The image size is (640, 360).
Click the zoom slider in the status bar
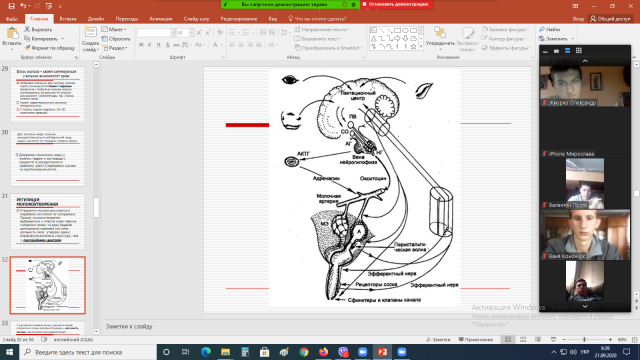tap(584, 340)
